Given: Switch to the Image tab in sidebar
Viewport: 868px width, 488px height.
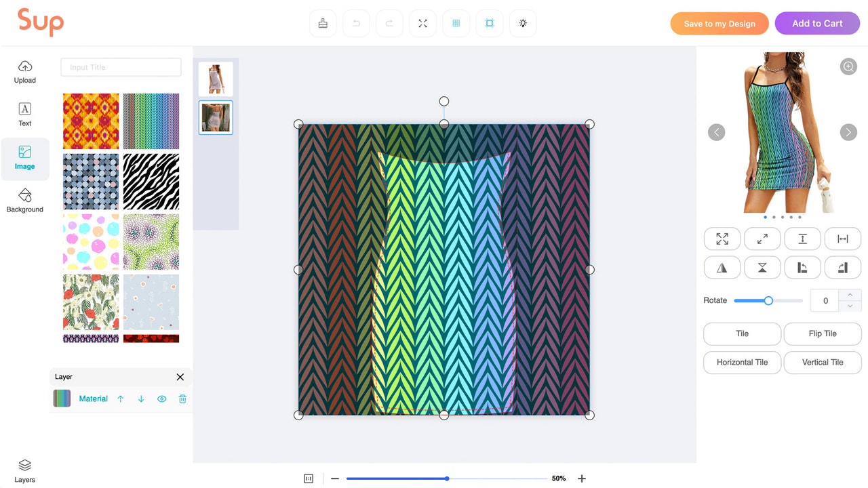Looking at the screenshot, I should [x=24, y=159].
